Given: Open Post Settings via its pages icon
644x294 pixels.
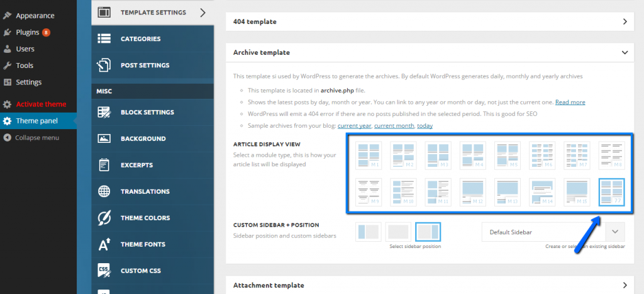Looking at the screenshot, I should (104, 65).
